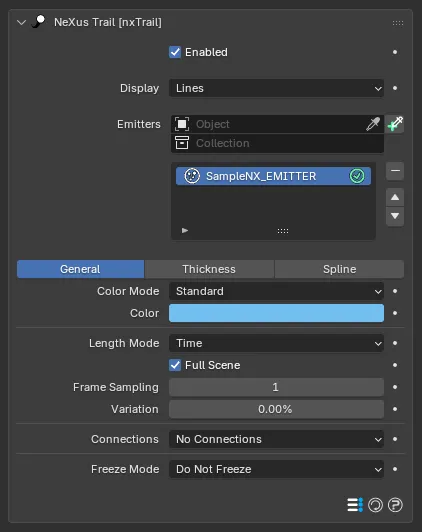
Task: Open the Display dropdown showing Lines
Action: pyautogui.click(x=276, y=88)
